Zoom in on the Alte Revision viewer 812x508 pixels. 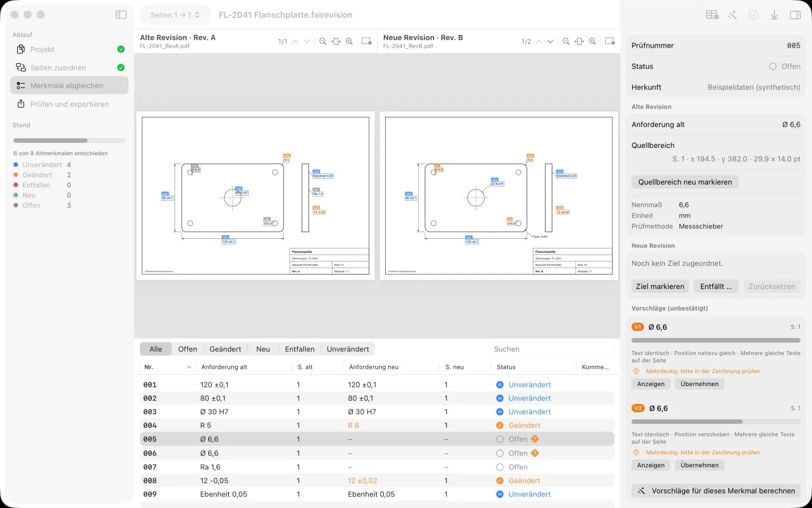pos(349,41)
